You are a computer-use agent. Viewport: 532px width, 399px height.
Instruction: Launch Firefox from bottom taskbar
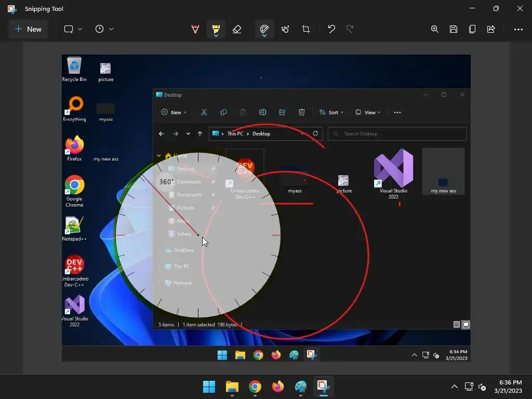click(x=278, y=387)
